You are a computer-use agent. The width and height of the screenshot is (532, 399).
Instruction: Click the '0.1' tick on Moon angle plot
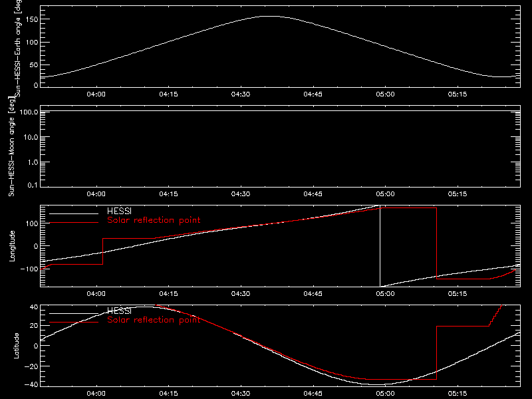pyautogui.click(x=33, y=185)
